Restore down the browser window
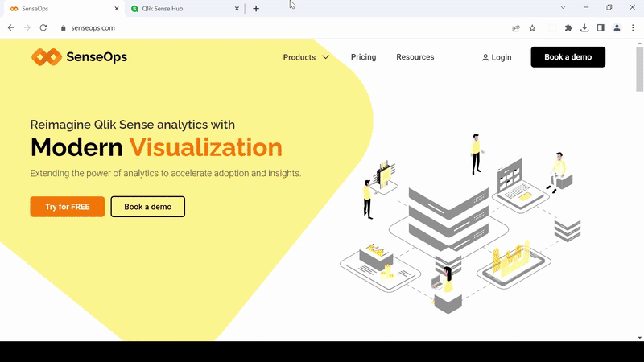644x362 pixels. tap(609, 7)
